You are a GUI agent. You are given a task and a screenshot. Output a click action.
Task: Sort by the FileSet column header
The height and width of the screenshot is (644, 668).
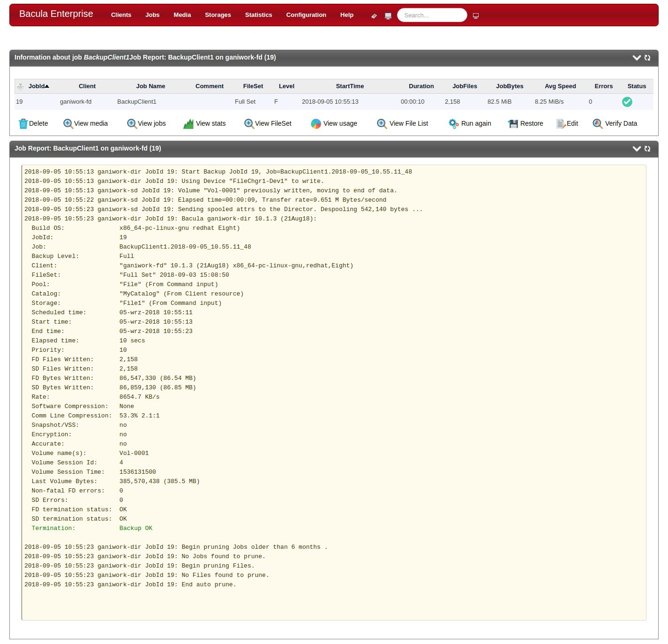point(253,86)
